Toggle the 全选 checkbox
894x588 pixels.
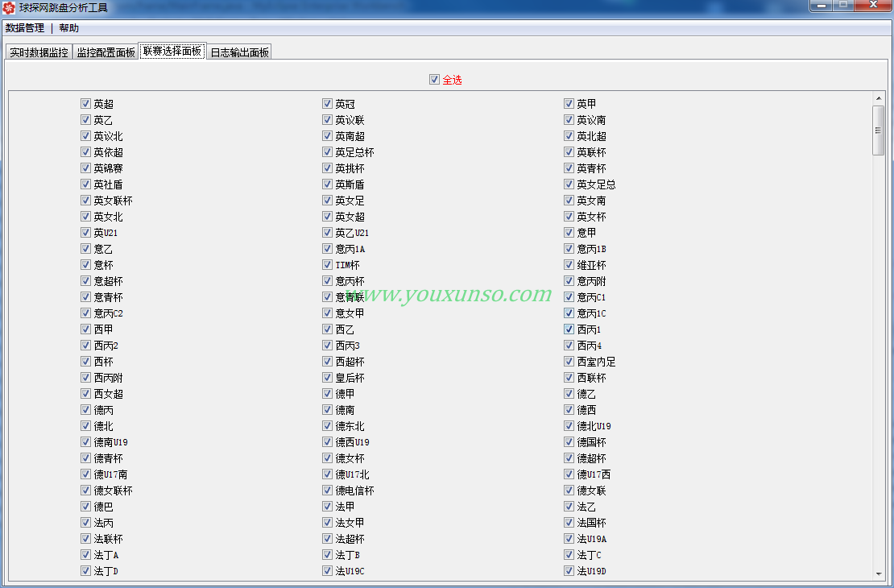click(435, 80)
